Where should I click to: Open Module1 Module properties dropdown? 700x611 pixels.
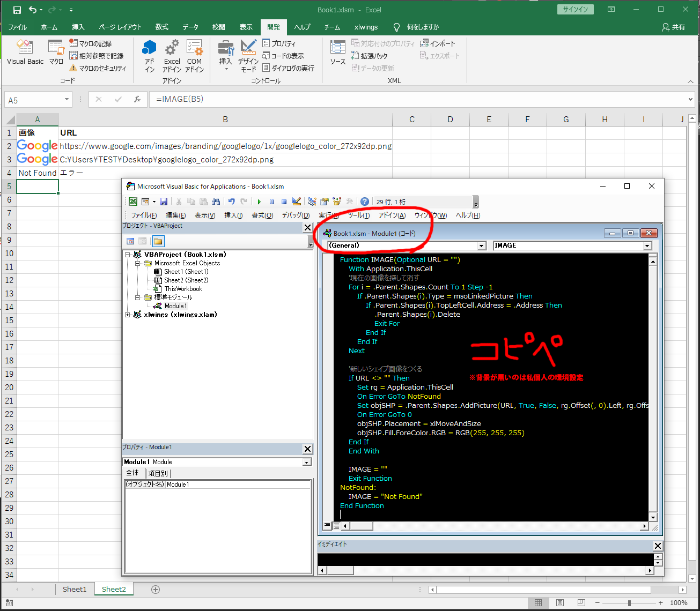pyautogui.click(x=307, y=462)
